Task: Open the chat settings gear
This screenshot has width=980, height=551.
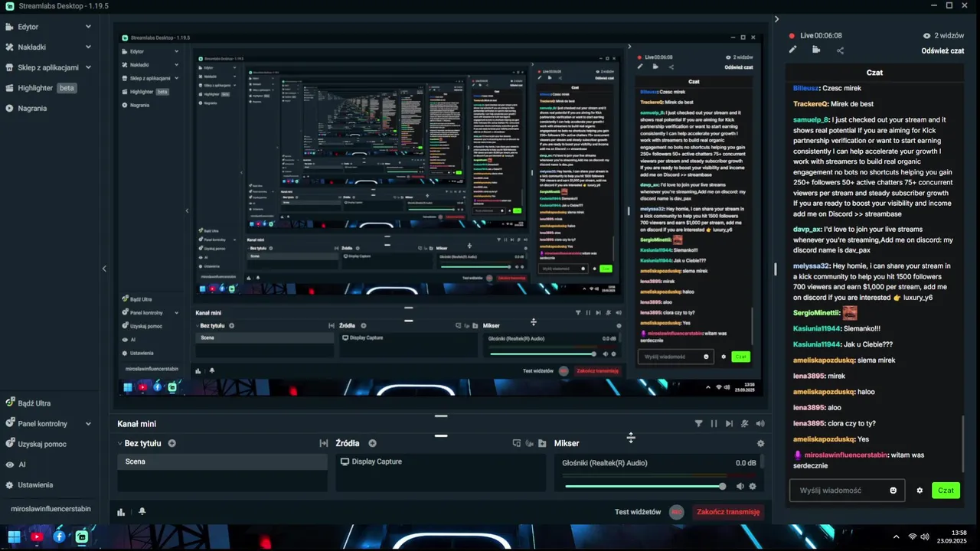Action: 920,491
